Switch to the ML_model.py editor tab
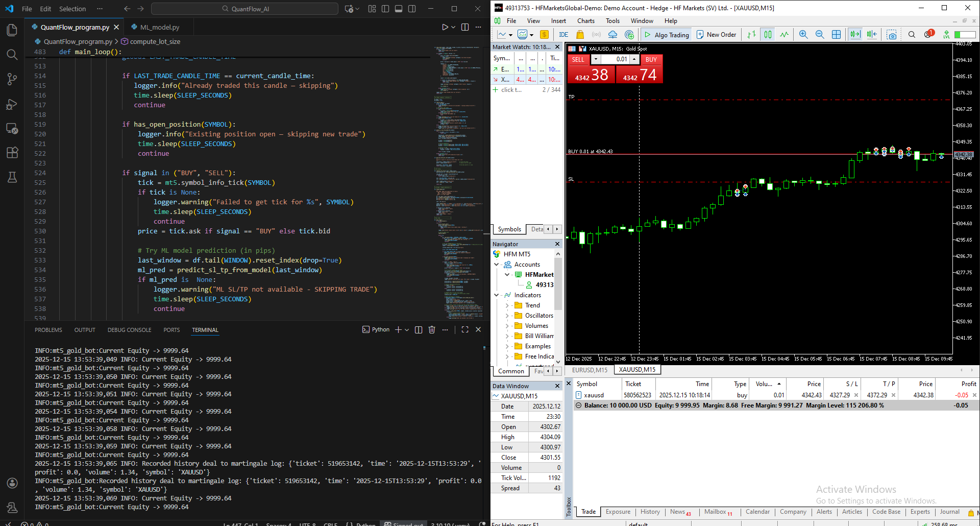Screen dimensions: 980x526 [x=155, y=27]
